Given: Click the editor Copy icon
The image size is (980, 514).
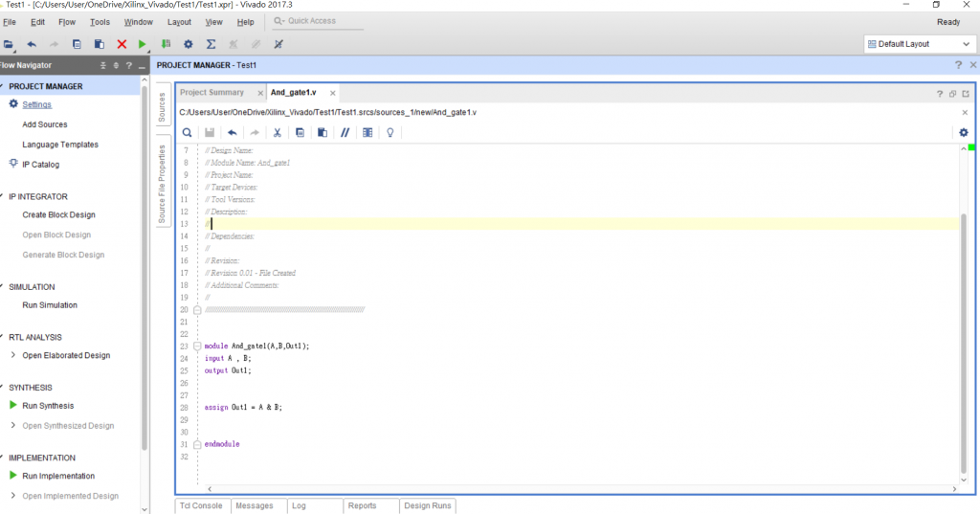Looking at the screenshot, I should click(x=300, y=132).
